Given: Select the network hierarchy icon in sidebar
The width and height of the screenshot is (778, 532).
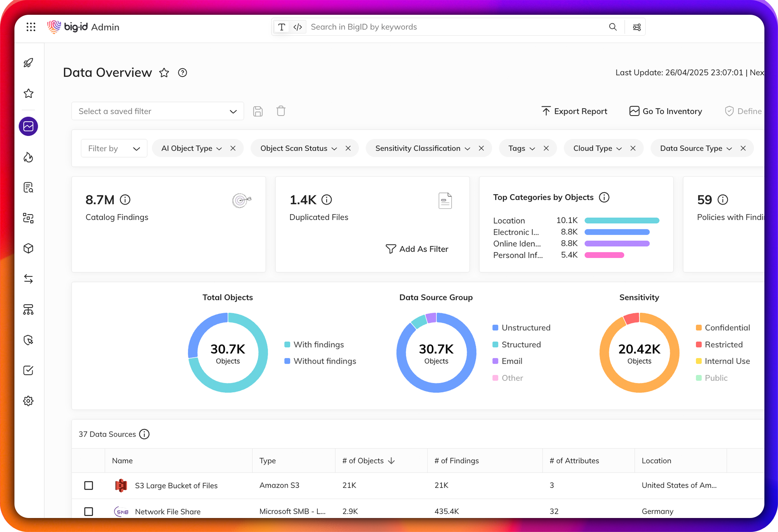Looking at the screenshot, I should coord(28,310).
